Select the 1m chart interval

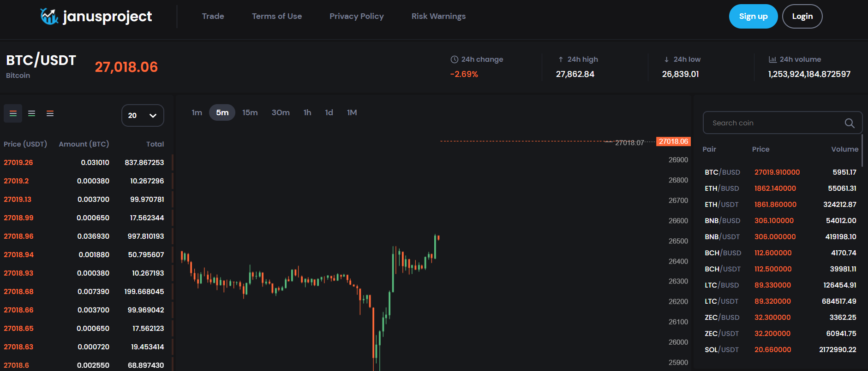point(197,112)
